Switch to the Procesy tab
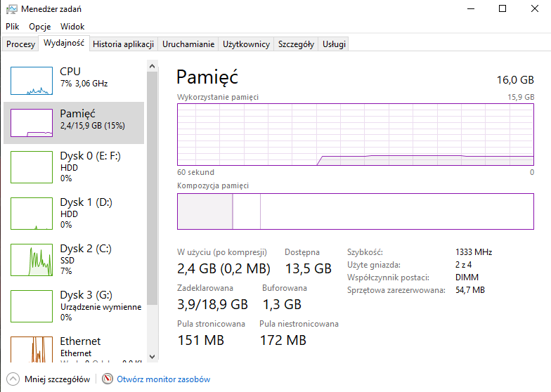Image resolution: width=551 pixels, height=392 pixels. (21, 44)
